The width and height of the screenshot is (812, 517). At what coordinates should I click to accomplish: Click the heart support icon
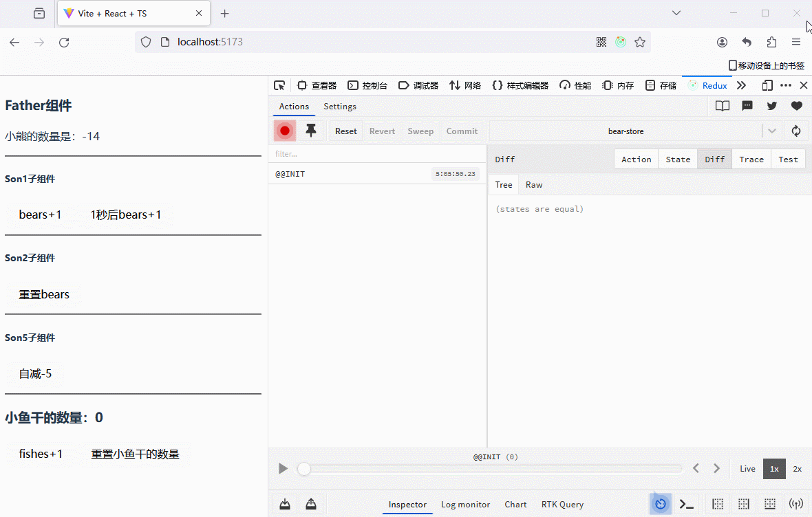(x=796, y=106)
